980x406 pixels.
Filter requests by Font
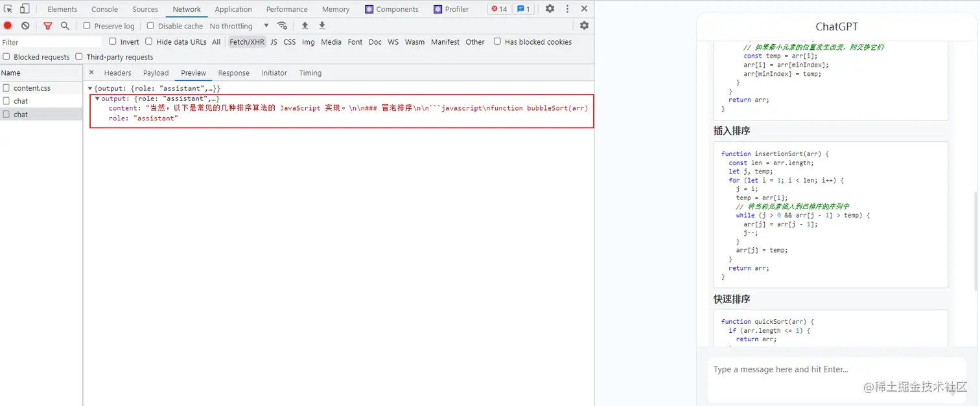click(x=355, y=41)
